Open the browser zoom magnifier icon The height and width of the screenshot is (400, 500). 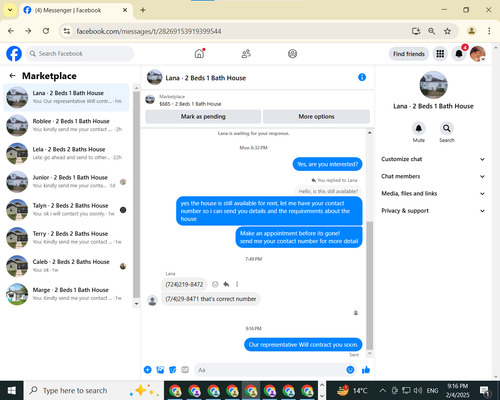click(431, 31)
